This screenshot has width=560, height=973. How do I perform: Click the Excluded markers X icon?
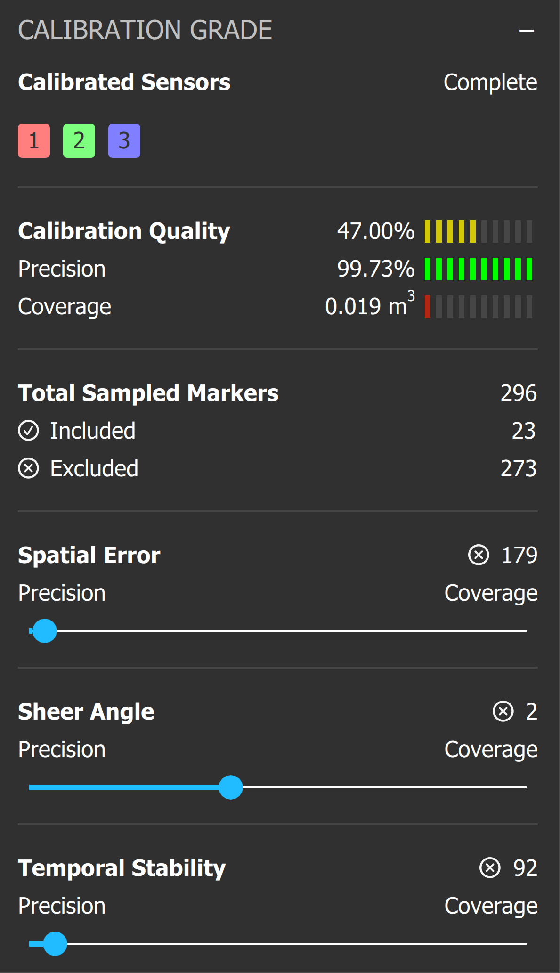pyautogui.click(x=29, y=468)
